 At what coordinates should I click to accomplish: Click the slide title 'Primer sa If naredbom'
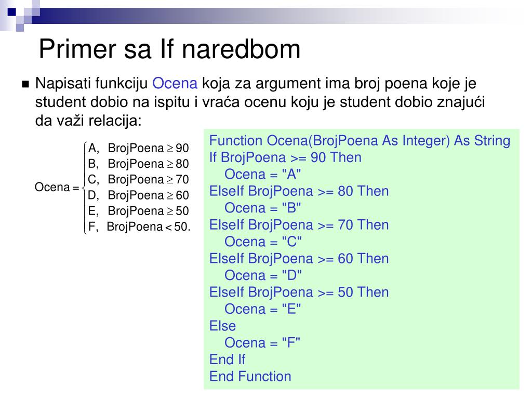point(169,49)
